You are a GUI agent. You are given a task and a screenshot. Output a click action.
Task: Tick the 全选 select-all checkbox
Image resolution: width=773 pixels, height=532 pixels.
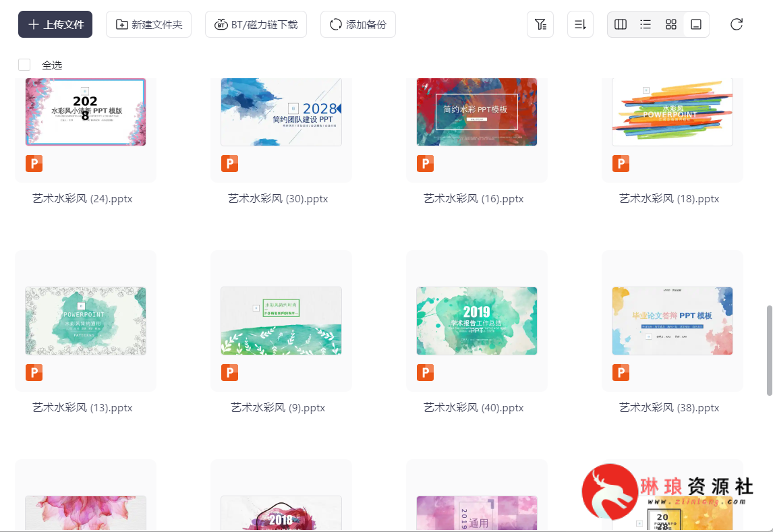(24, 65)
